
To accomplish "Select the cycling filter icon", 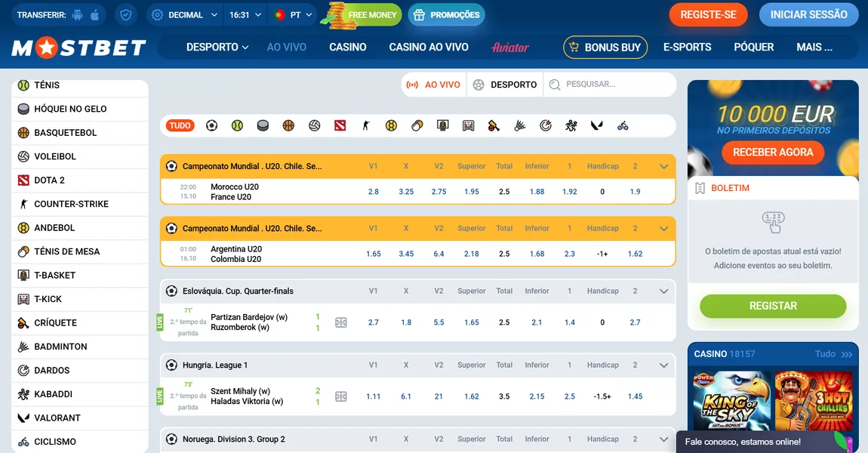I will pyautogui.click(x=622, y=125).
